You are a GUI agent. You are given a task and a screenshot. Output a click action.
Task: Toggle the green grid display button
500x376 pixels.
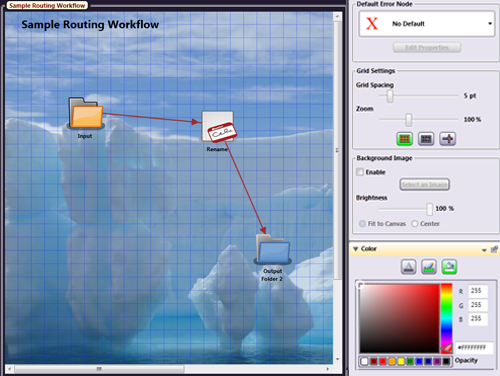click(x=405, y=139)
